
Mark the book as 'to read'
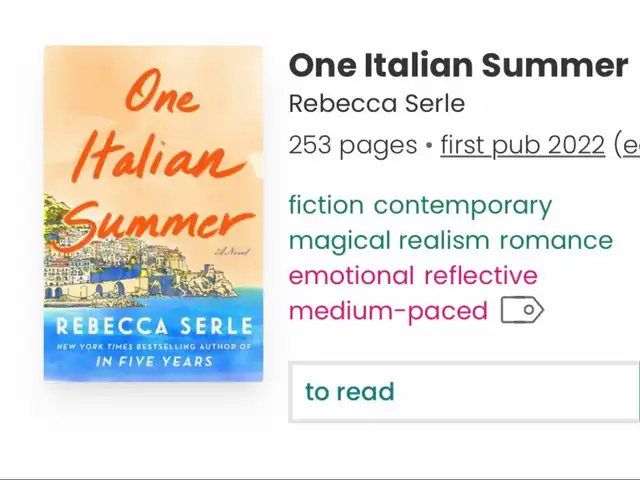pos(464,392)
